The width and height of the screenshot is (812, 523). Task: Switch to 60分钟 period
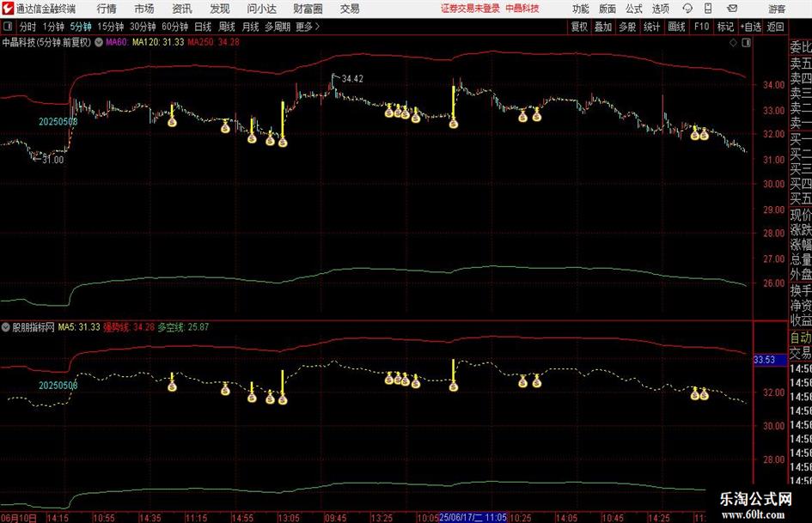pos(175,27)
